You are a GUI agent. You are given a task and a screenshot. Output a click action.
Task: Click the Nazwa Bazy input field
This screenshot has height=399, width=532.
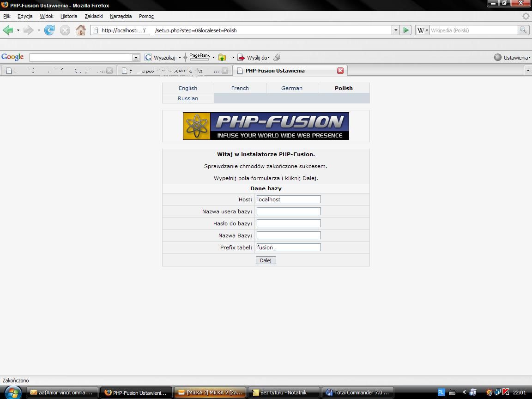point(289,235)
